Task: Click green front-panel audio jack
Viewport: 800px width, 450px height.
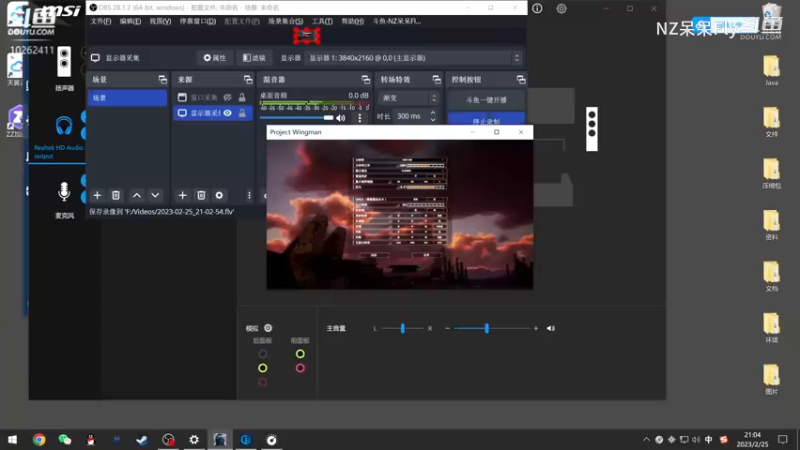Action: coord(300,354)
